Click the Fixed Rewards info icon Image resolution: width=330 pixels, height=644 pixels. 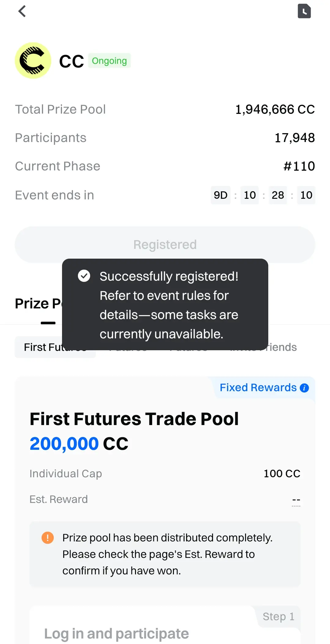click(304, 388)
